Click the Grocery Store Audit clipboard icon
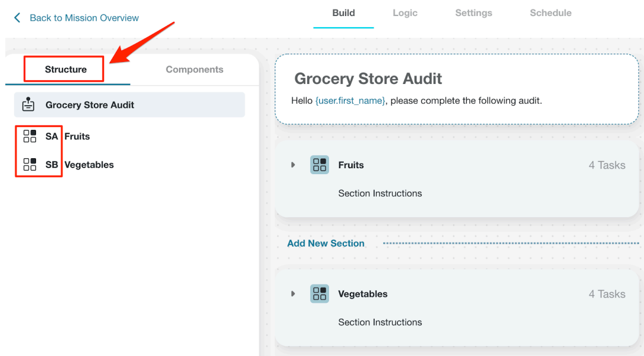This screenshot has width=644, height=356. (28, 104)
